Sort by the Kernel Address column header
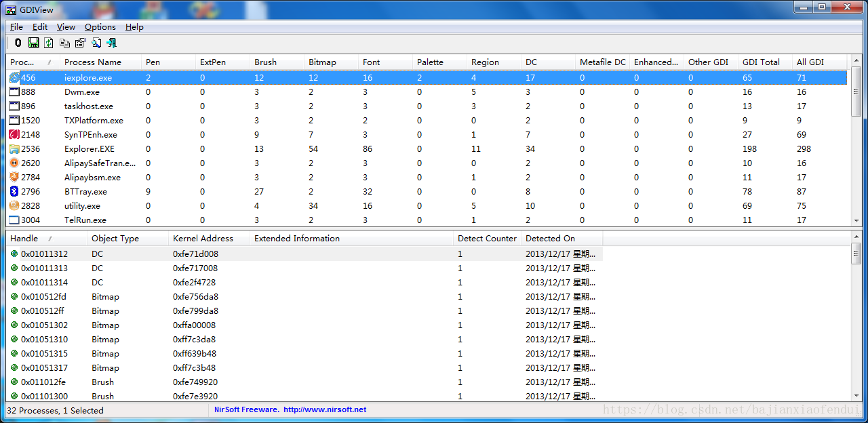The image size is (868, 423). (209, 239)
